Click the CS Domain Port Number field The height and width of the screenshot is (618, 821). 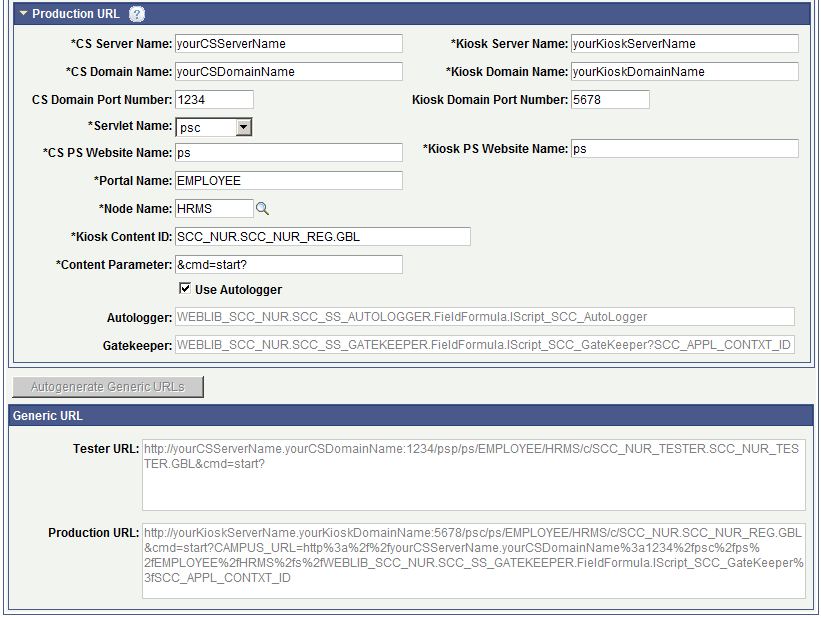[215, 99]
